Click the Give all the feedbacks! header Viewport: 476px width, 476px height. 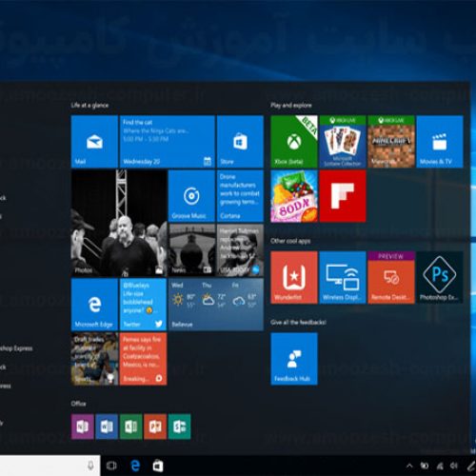coord(298,323)
